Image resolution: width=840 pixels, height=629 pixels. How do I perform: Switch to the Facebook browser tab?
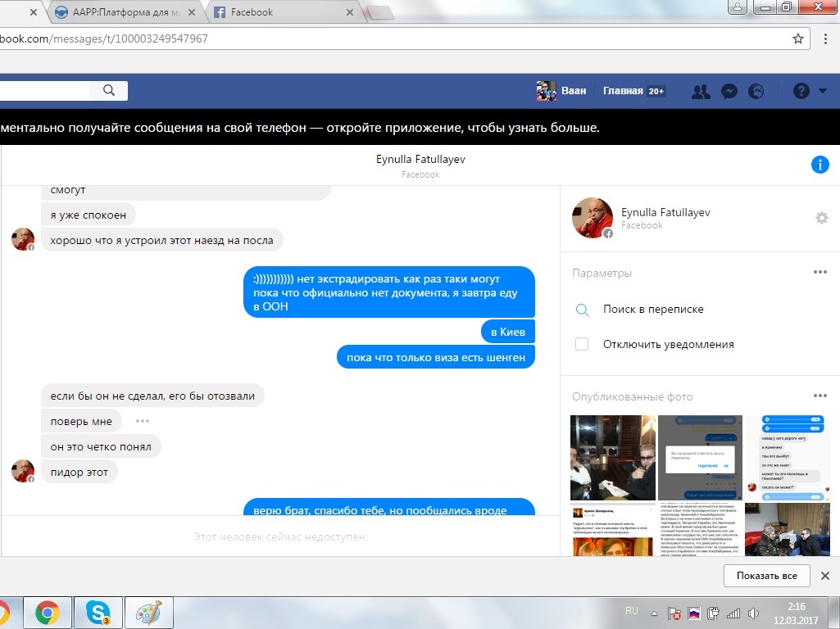[284, 11]
